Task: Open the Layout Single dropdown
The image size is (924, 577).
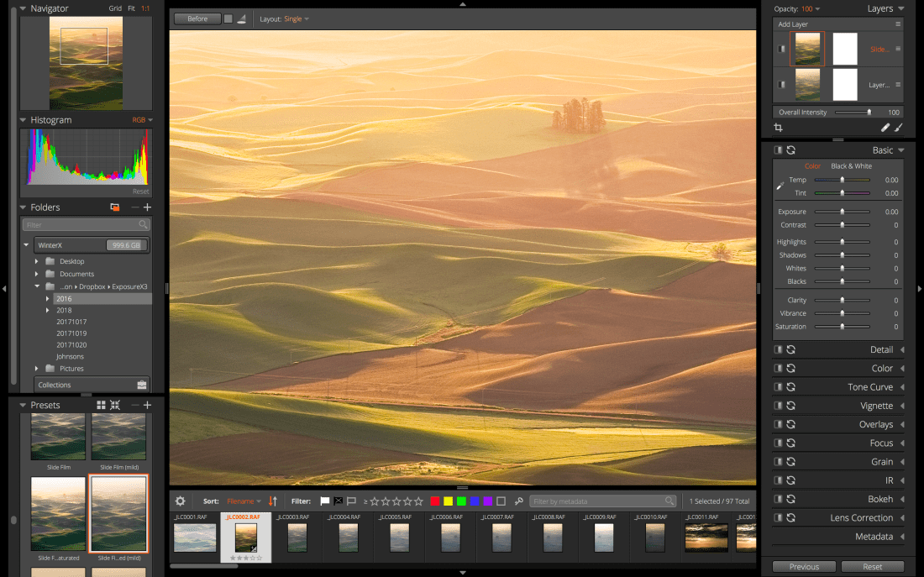Action: pos(297,18)
